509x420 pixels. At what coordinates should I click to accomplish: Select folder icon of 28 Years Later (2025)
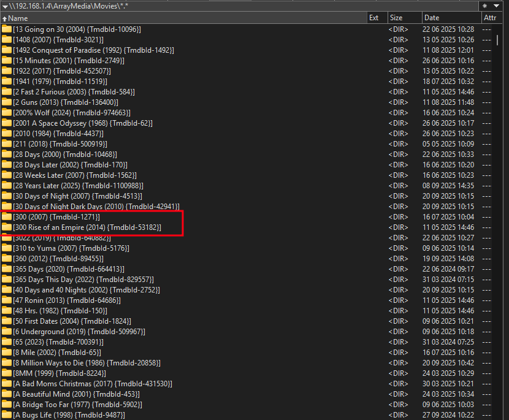pyautogui.click(x=7, y=185)
